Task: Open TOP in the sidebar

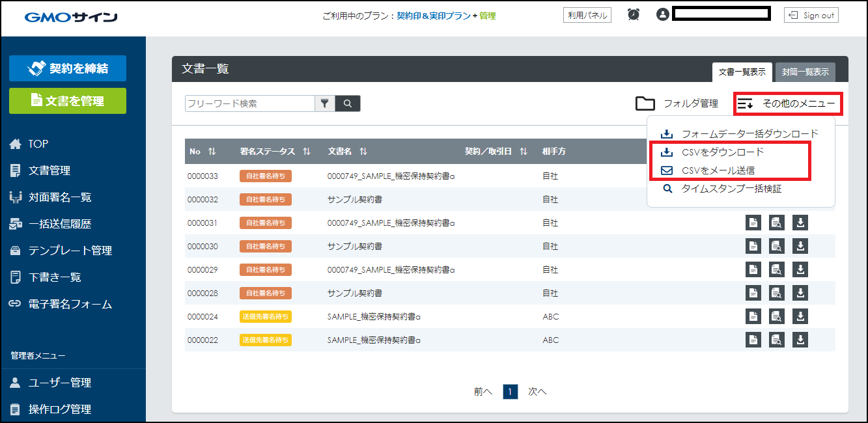Action: 29,144
